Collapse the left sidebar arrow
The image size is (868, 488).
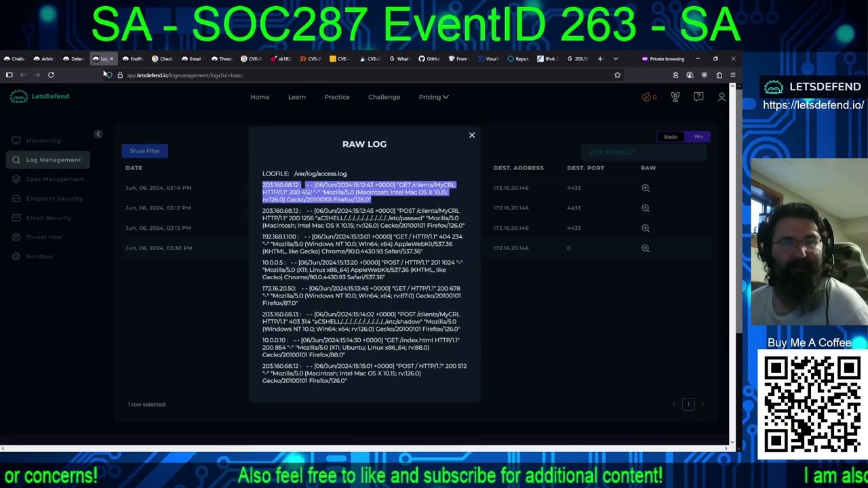(98, 134)
